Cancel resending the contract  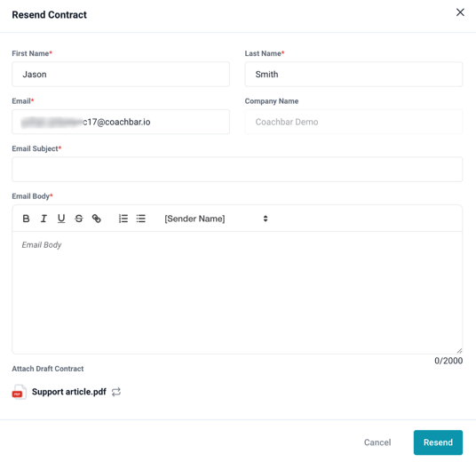(377, 442)
